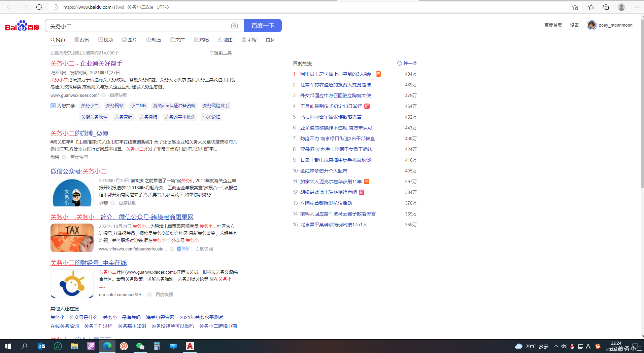Open hot search 北京昌平某确诊病例密接1751人
This screenshot has width=644, height=353.
(x=334, y=225)
